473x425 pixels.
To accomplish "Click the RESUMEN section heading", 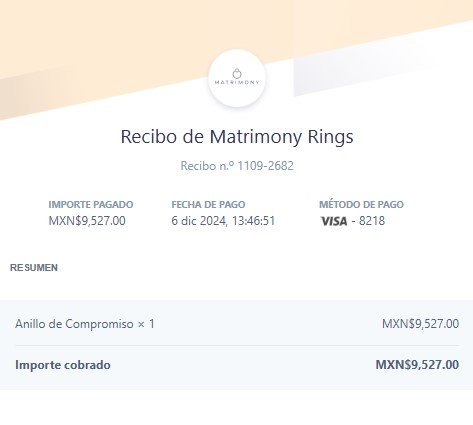I will pos(34,268).
